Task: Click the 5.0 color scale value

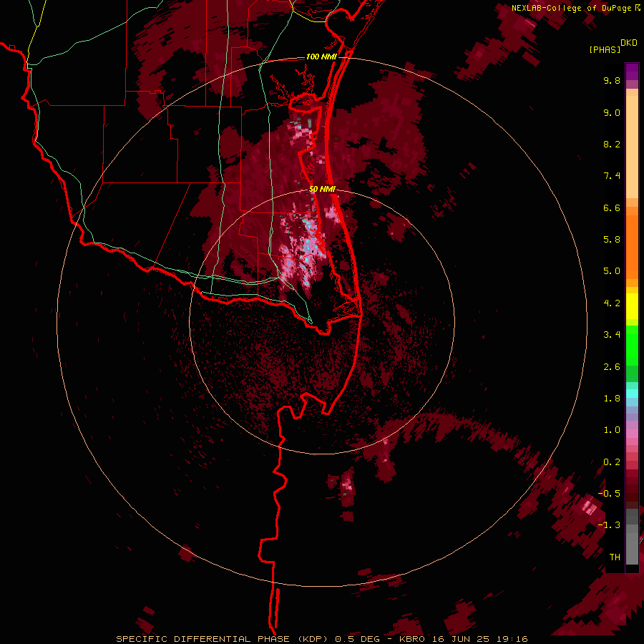Action: pos(612,271)
